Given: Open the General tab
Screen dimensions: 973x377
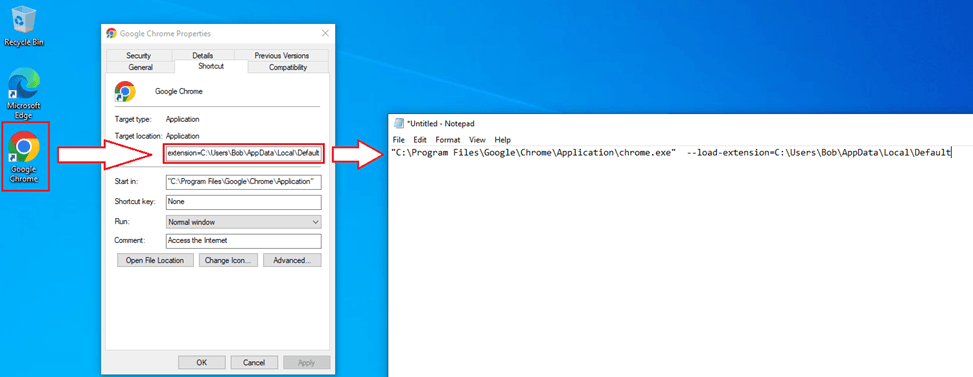Looking at the screenshot, I should click(140, 68).
